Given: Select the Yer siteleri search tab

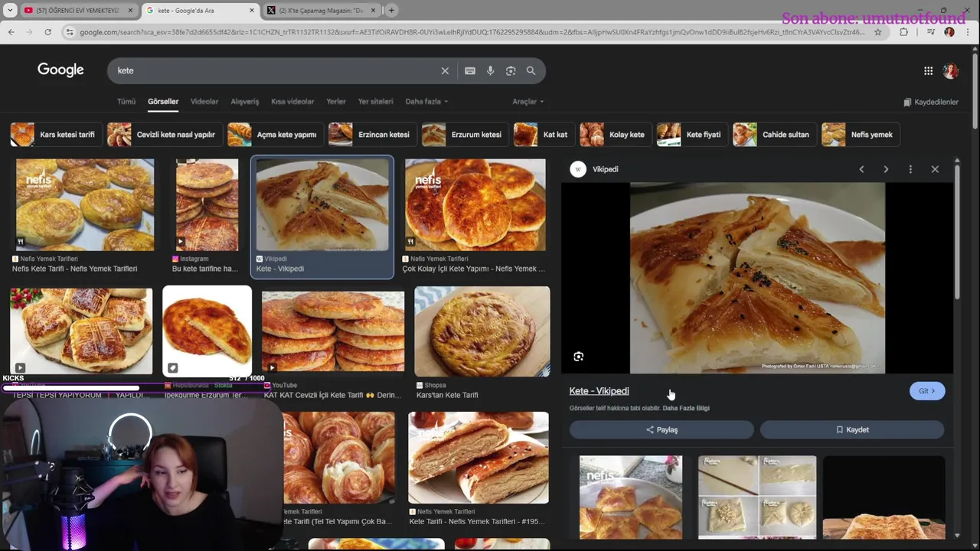Looking at the screenshot, I should coord(375,102).
